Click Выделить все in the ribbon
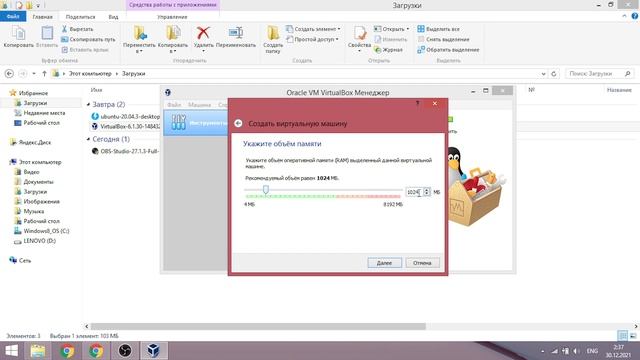Image resolution: width=640 pixels, height=360 pixels. coord(438,29)
